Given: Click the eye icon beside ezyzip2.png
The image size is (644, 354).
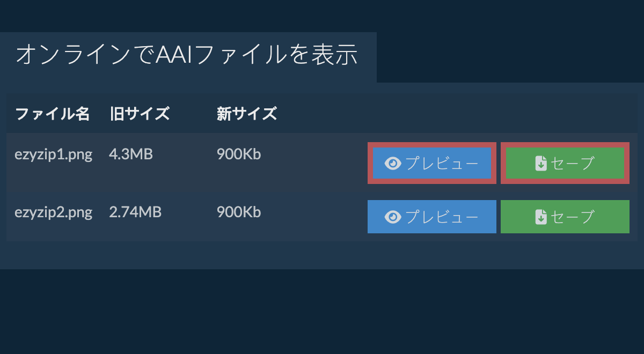Looking at the screenshot, I should tap(393, 217).
